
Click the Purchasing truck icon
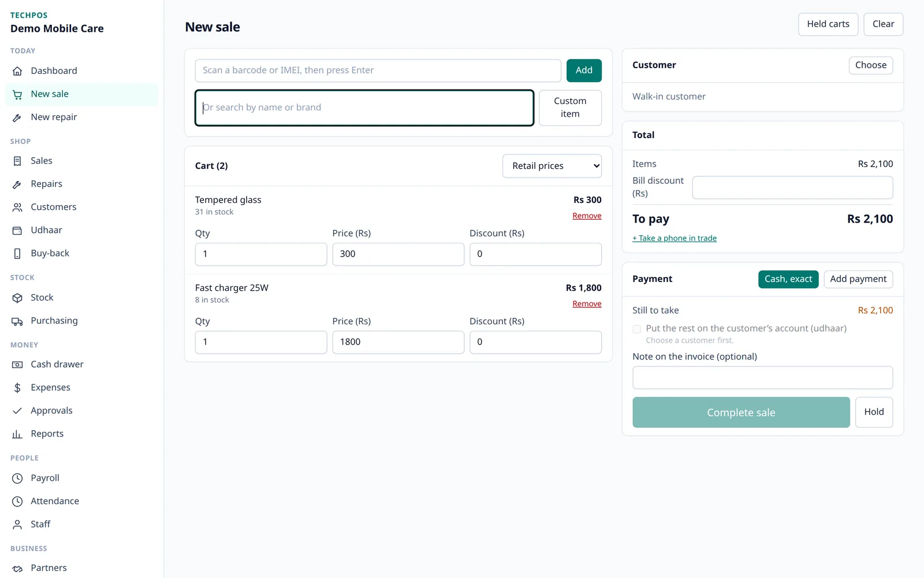coord(17,321)
